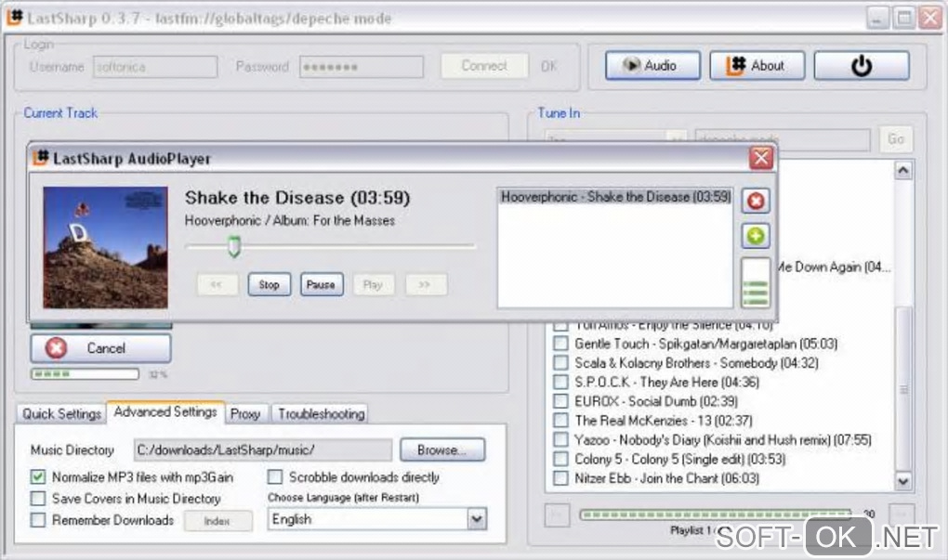Enable Remember Downloads checkbox
The height and width of the screenshot is (560, 948).
tap(38, 520)
